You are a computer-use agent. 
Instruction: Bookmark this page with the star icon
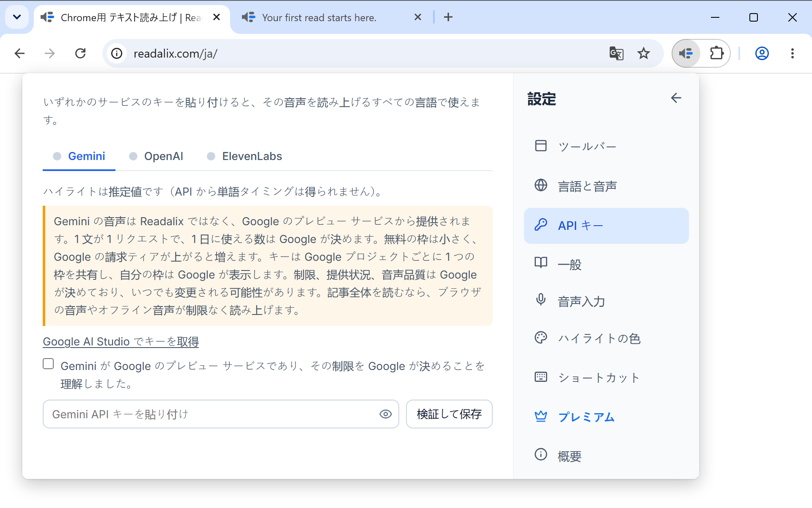click(x=644, y=53)
